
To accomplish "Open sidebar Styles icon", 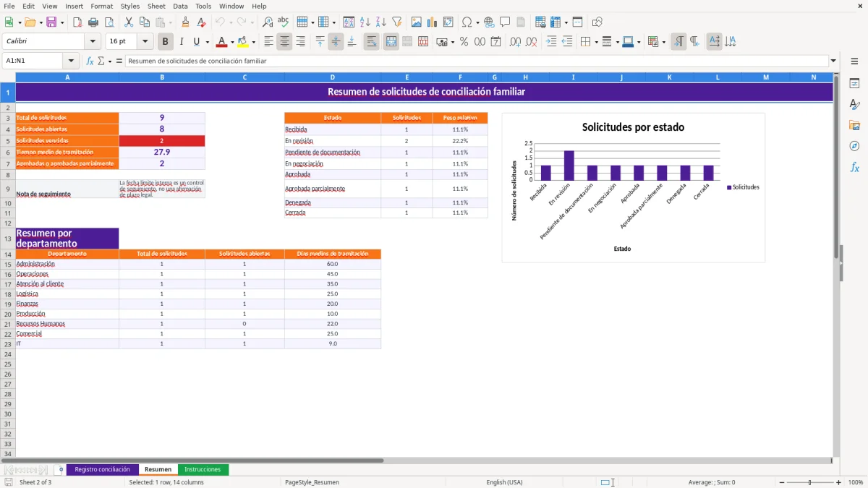I will [854, 104].
